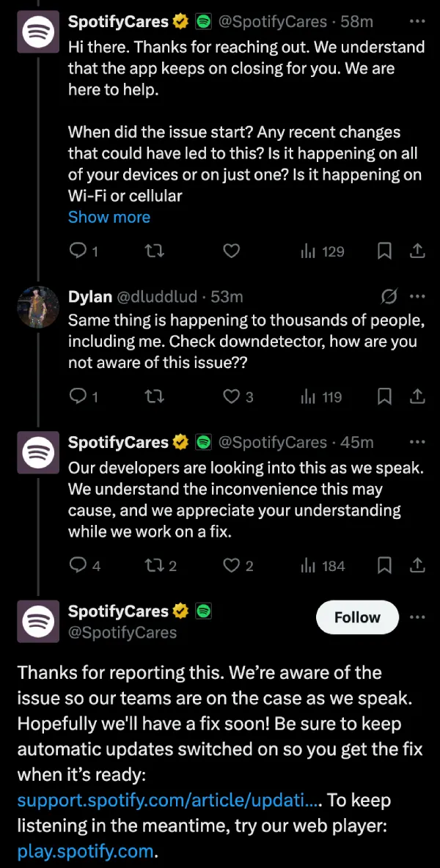Click the Spotify green organization badge
Screen dimensions: 440x868
tap(203, 21)
